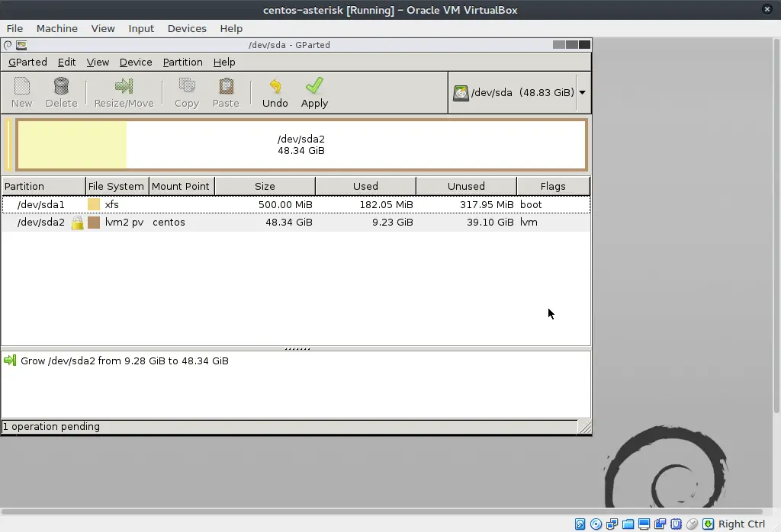This screenshot has height=532, width=781.
Task: Click the Flags column header
Action: [553, 186]
